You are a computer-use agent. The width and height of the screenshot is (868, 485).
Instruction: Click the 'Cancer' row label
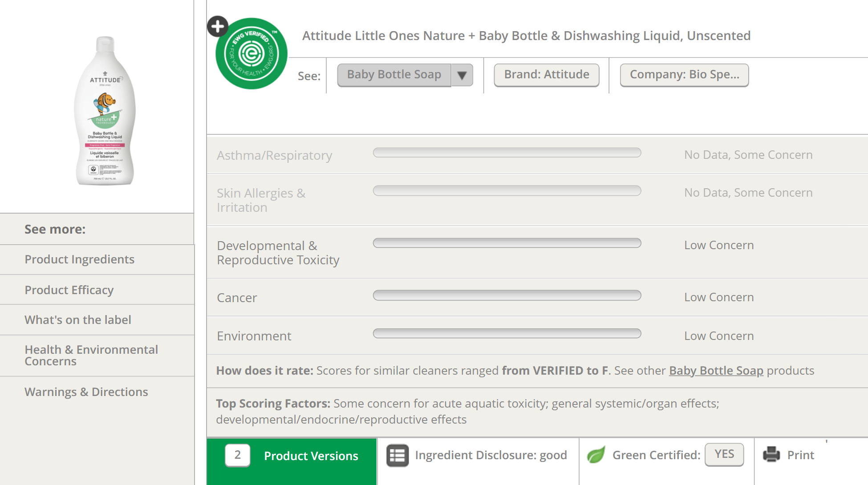237,298
